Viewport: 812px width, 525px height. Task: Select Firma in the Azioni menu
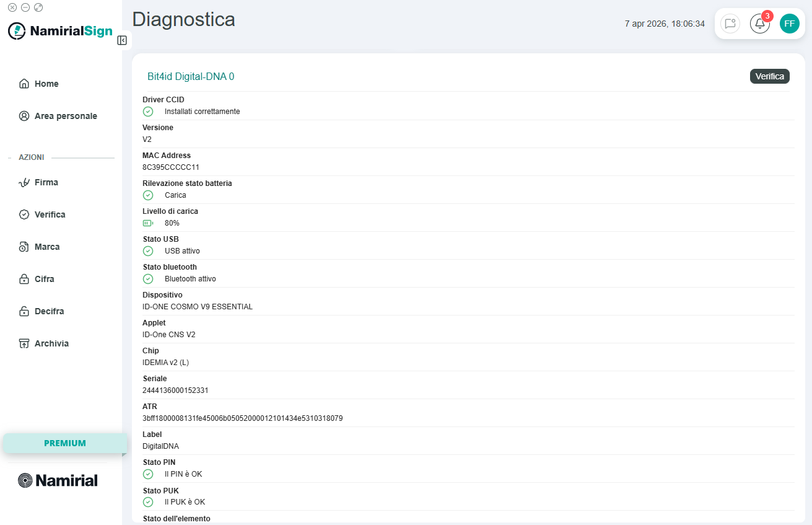pos(46,182)
